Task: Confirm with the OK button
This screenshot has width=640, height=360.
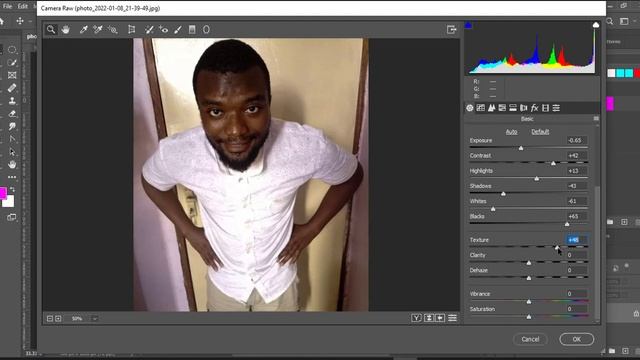Action: point(576,339)
